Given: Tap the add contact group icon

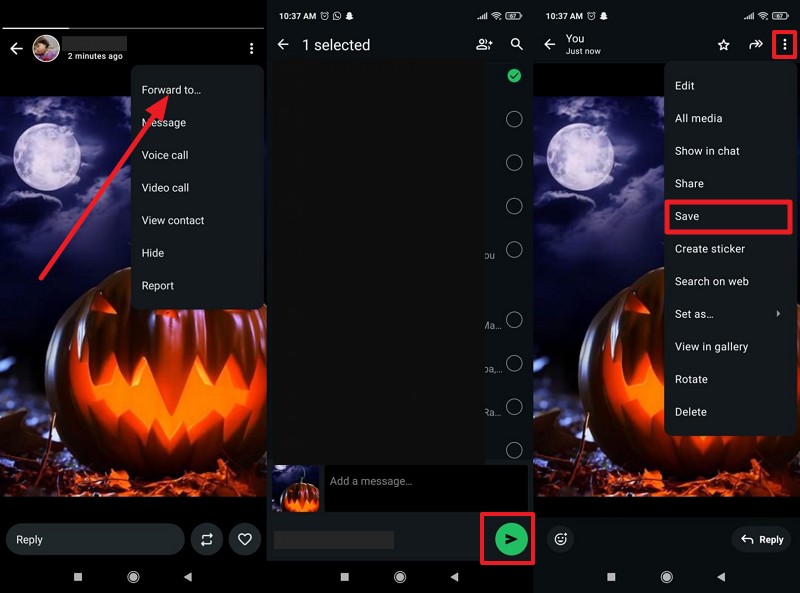Looking at the screenshot, I should (x=484, y=45).
